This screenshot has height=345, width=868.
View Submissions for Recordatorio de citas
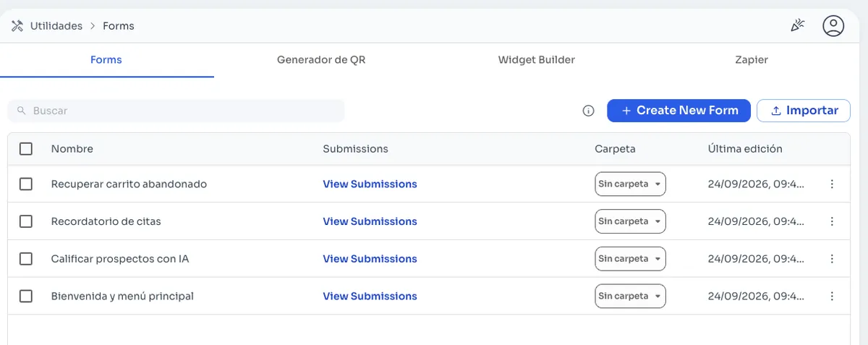[x=370, y=221]
